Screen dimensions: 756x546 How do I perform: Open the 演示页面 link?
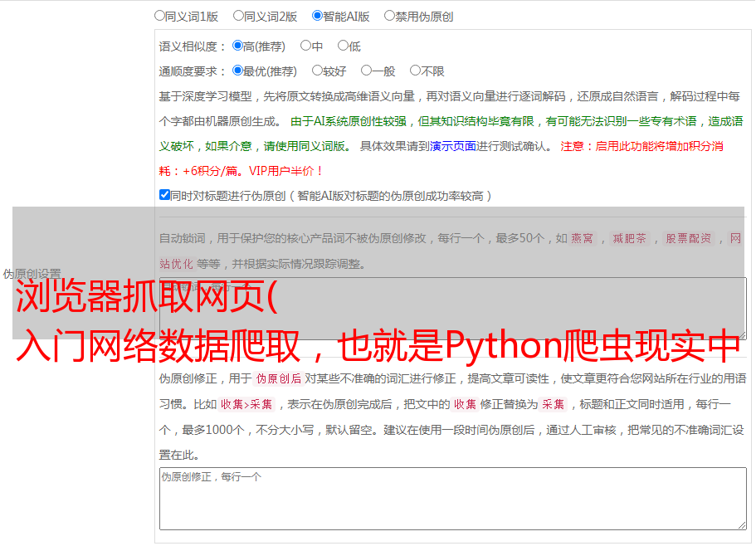453,146
